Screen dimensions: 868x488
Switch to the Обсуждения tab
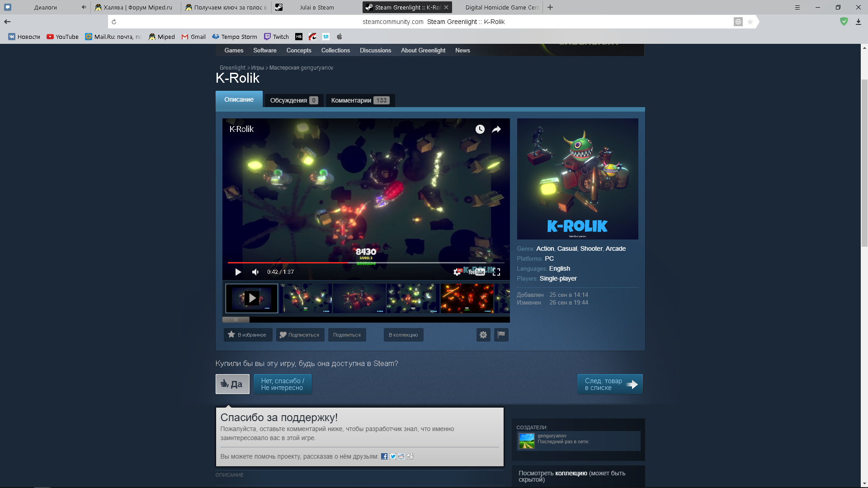coord(294,100)
